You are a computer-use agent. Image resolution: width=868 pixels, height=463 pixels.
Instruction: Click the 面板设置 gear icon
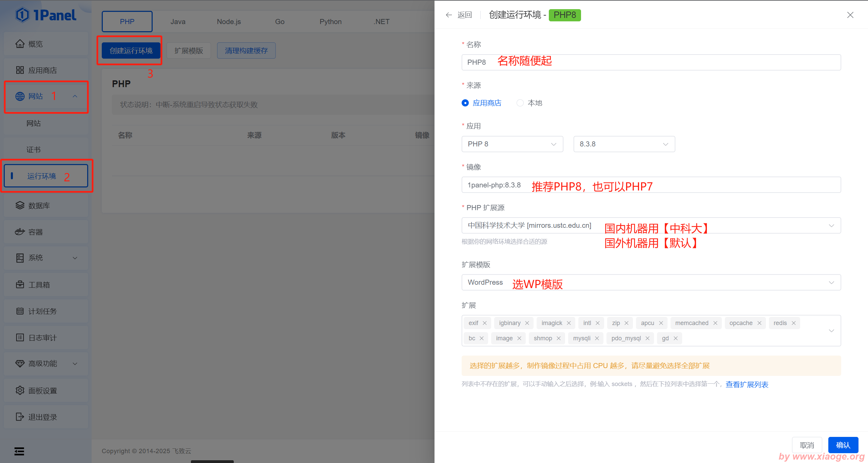click(x=20, y=390)
